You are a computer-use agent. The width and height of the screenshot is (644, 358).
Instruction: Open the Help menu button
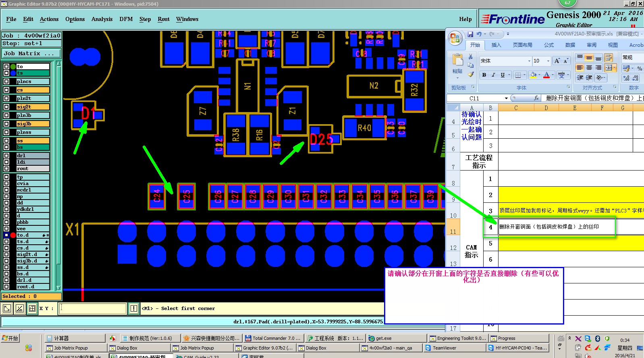[465, 19]
